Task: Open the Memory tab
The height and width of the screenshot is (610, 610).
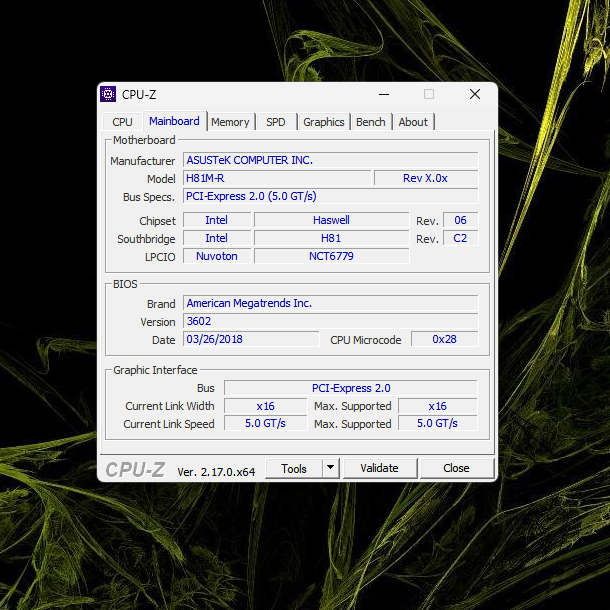Action: point(230,122)
